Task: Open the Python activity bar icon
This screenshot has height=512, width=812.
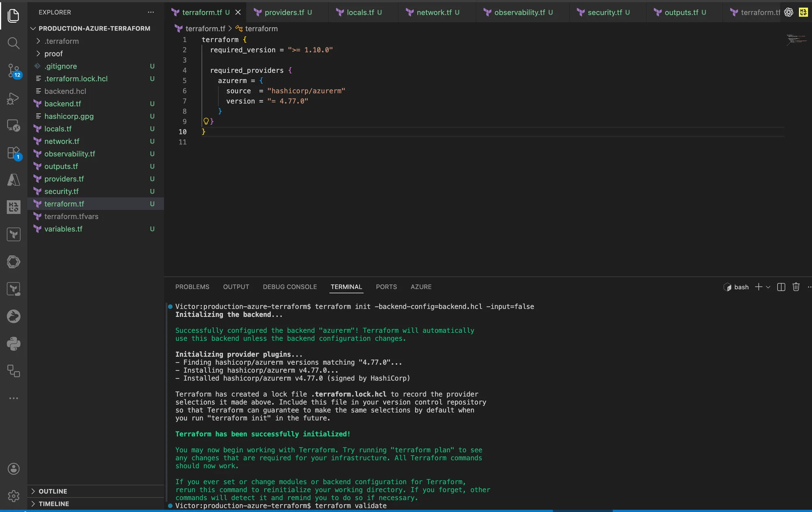Action: [13, 344]
